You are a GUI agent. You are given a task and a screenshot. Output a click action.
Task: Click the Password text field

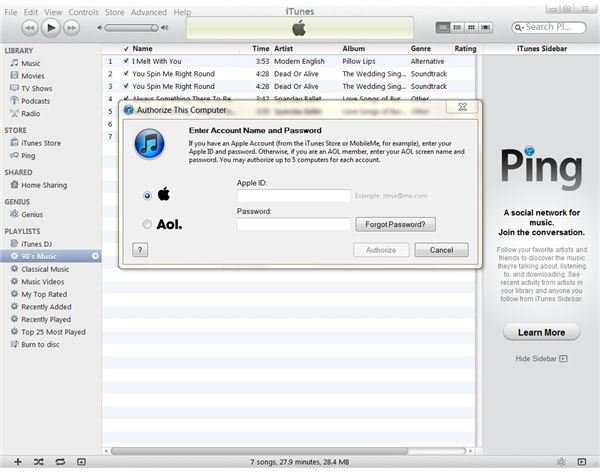coord(293,224)
